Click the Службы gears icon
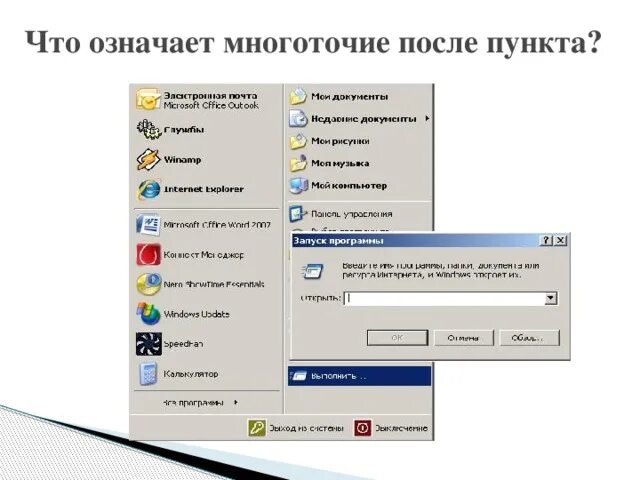 pos(148,130)
